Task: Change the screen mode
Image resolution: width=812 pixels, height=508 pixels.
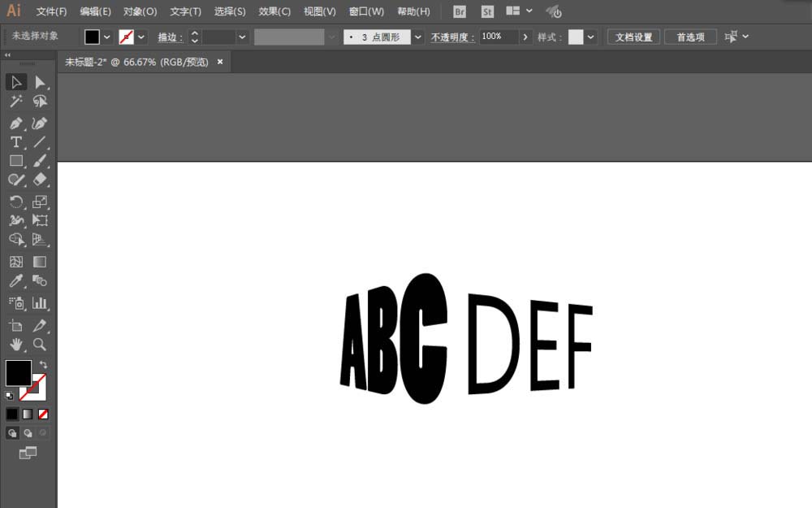Action: (x=28, y=453)
